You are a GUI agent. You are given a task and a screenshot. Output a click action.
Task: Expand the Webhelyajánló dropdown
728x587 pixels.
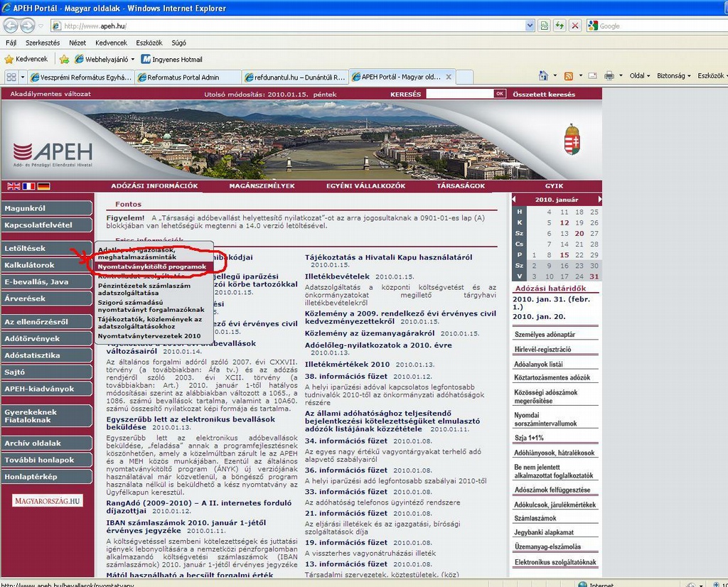click(133, 60)
